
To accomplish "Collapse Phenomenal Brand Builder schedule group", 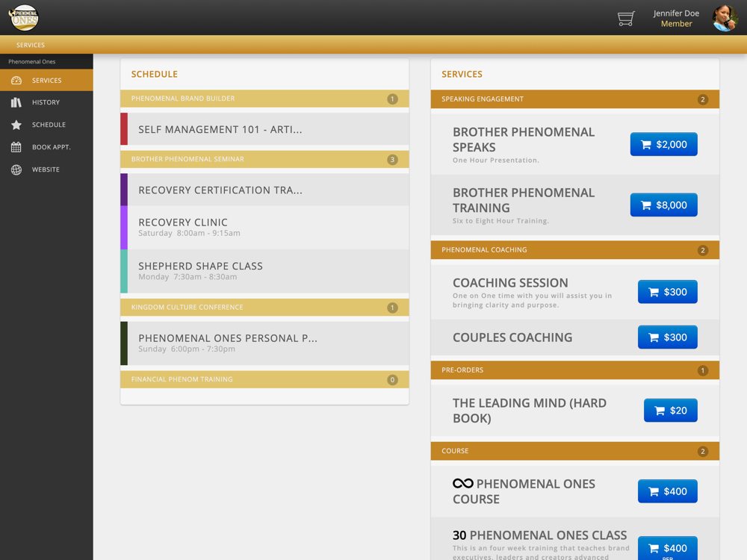I will 264,99.
